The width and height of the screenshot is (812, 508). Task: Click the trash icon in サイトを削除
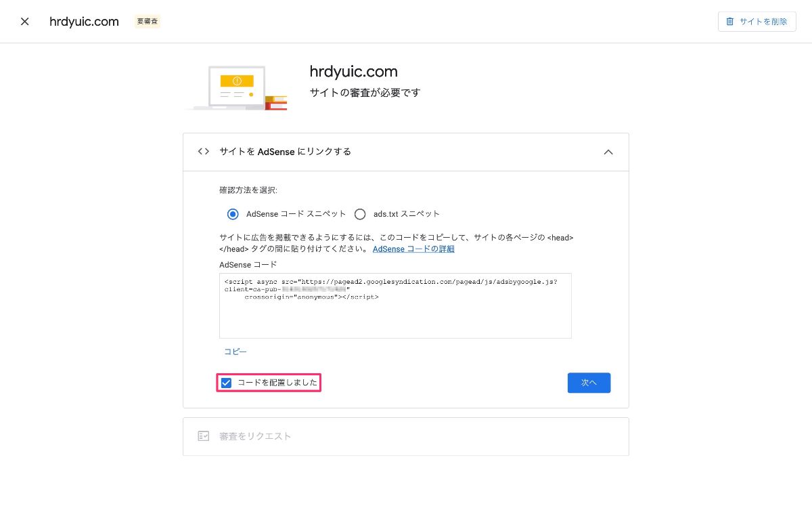(x=730, y=22)
